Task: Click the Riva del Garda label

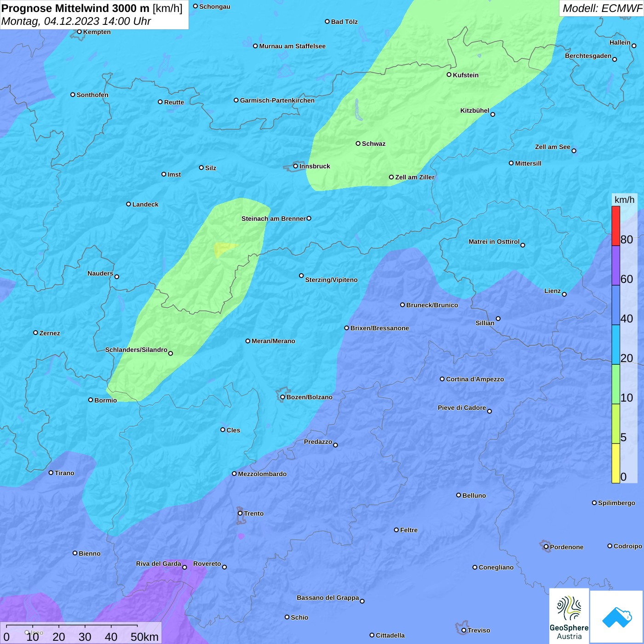Action: (158, 563)
